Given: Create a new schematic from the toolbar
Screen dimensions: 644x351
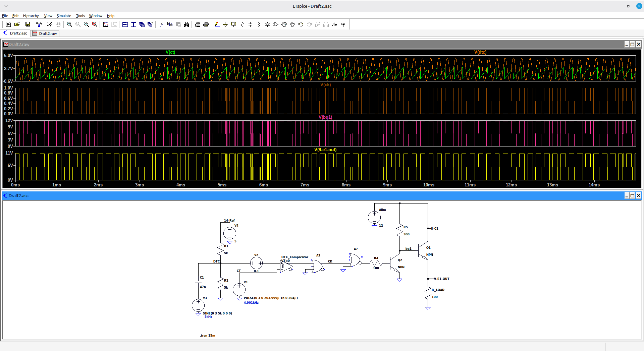Looking at the screenshot, I should (8, 24).
